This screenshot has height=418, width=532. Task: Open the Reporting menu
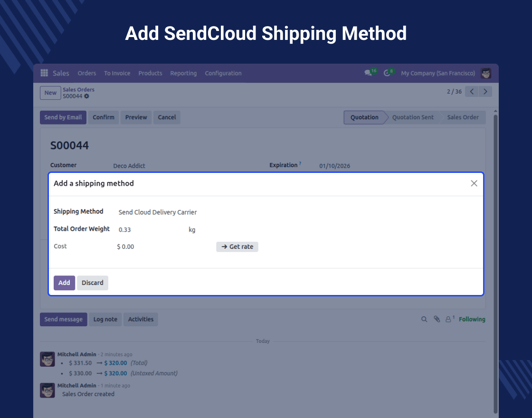(x=183, y=73)
